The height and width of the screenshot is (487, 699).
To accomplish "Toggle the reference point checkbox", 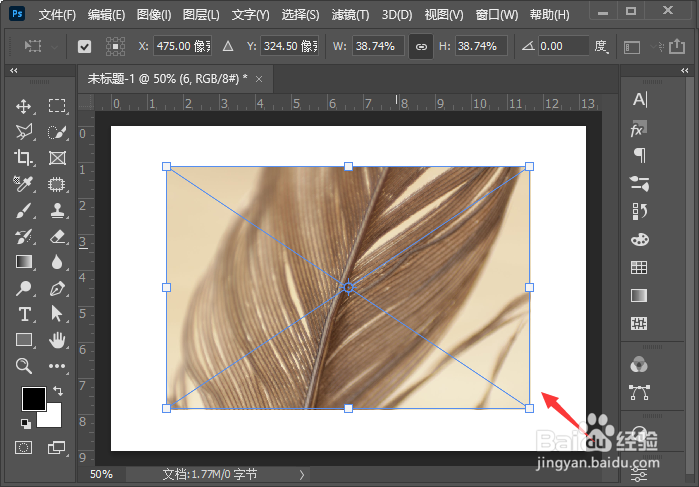I will (x=84, y=46).
